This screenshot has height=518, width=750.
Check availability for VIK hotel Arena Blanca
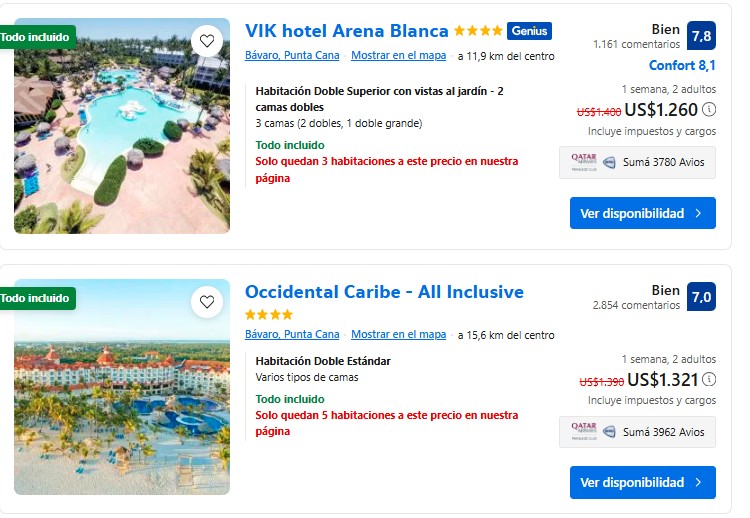point(642,213)
